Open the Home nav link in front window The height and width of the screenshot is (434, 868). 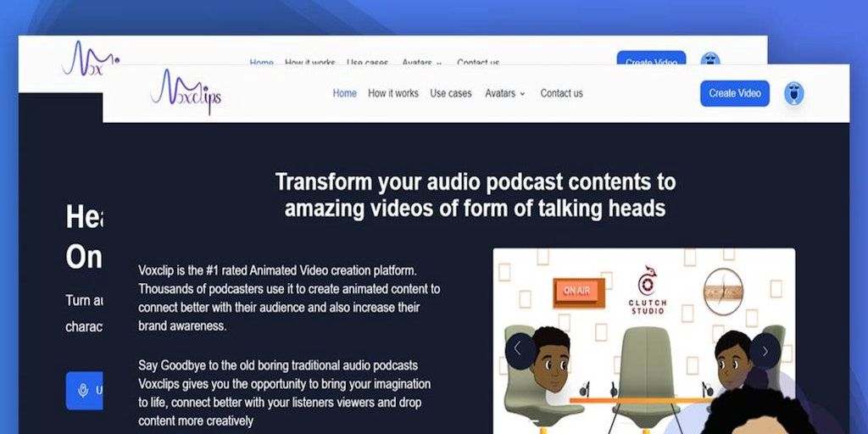(344, 93)
